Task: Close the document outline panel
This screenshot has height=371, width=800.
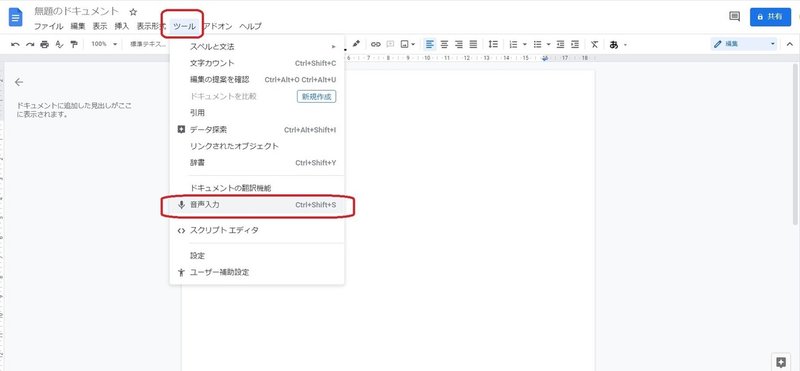Action: [x=19, y=82]
